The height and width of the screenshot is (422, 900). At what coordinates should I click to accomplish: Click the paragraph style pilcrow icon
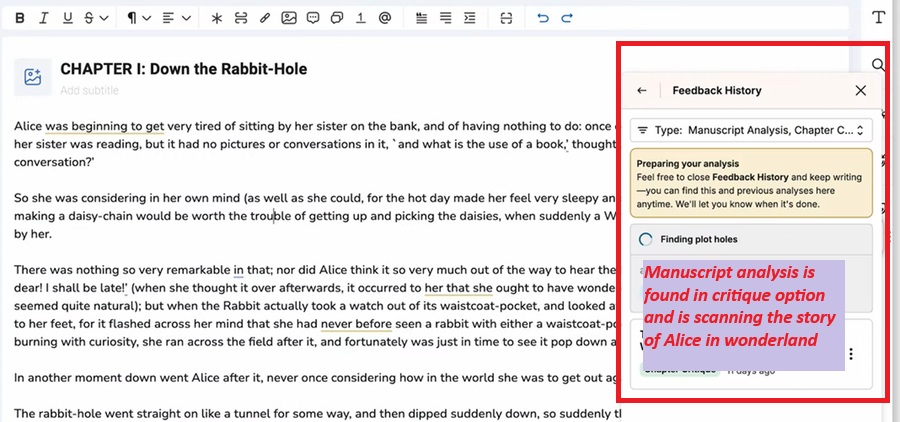132,18
